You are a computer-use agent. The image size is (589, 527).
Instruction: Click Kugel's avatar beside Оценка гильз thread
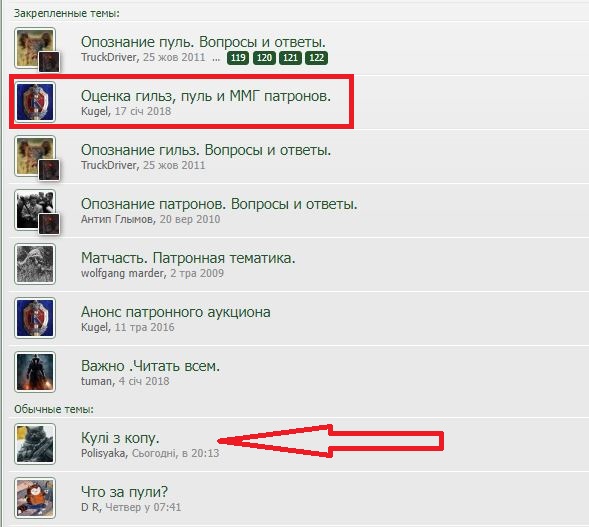click(35, 102)
